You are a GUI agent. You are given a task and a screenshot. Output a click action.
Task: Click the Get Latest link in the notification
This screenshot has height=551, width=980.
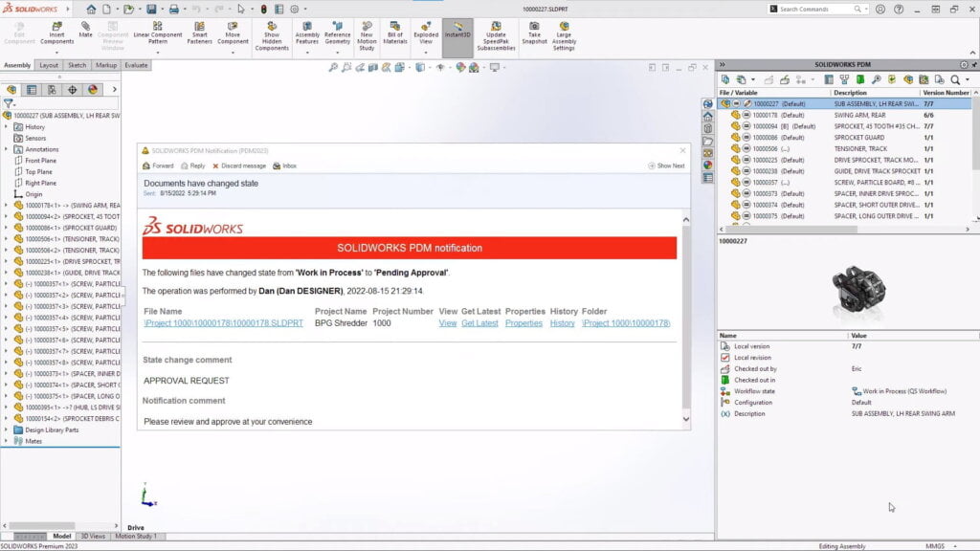point(479,323)
